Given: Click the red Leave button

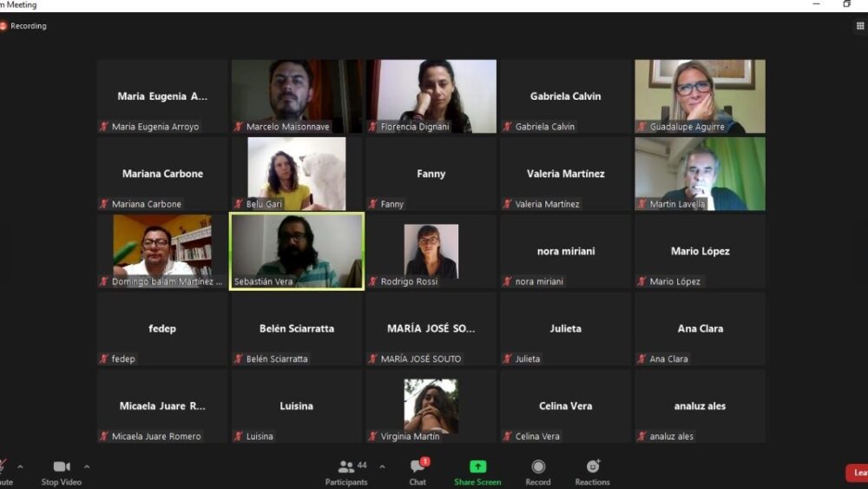Looking at the screenshot, I should click(858, 472).
